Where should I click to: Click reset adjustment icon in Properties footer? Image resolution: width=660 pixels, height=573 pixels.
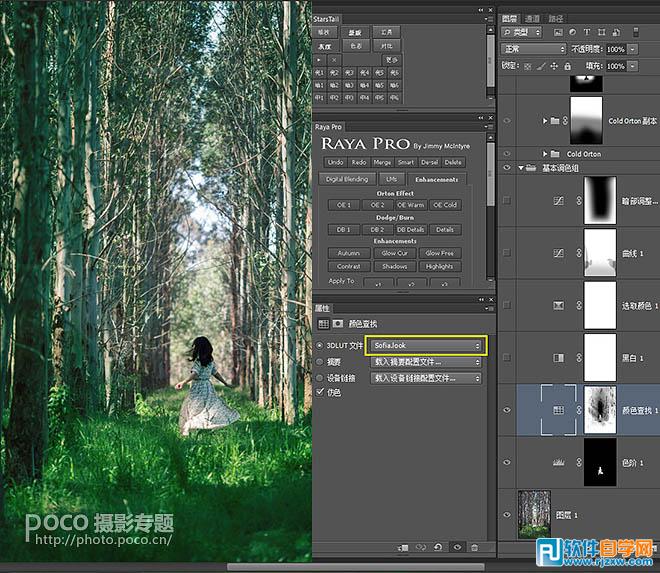[438, 547]
